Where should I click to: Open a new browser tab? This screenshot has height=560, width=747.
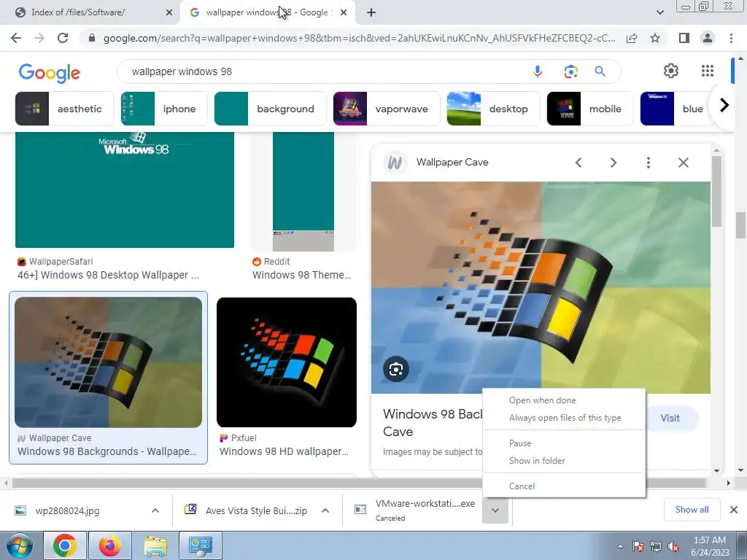(371, 13)
